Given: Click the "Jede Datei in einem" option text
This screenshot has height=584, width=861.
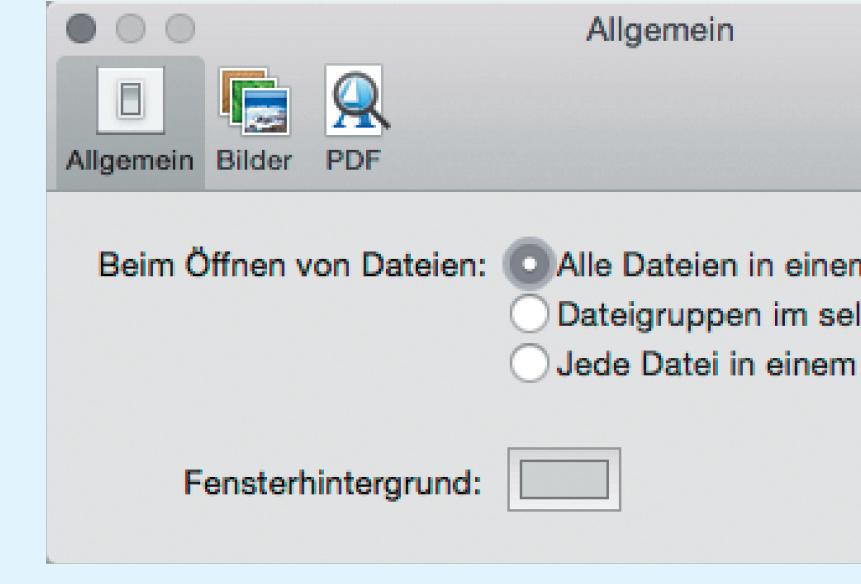Looking at the screenshot, I should coord(706,364).
